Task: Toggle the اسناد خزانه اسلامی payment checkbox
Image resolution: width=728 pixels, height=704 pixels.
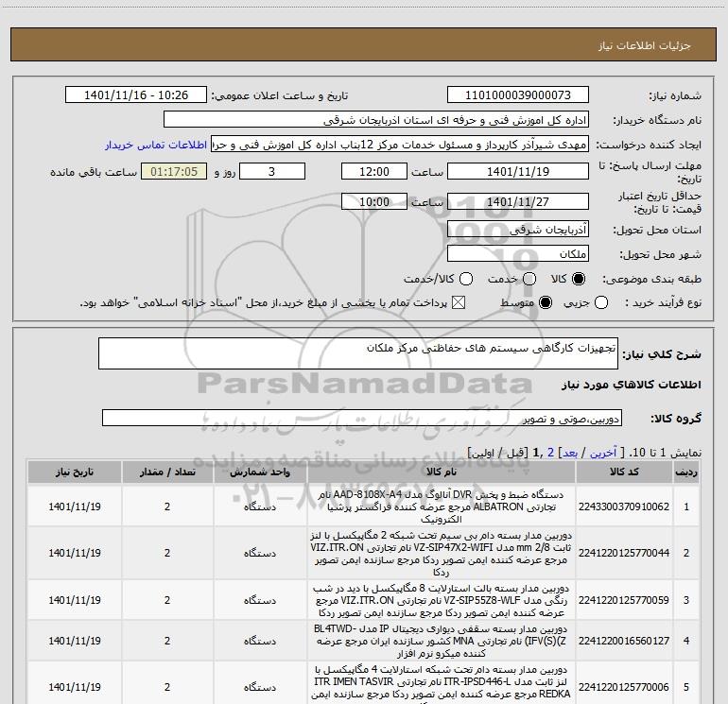Action: [x=459, y=303]
